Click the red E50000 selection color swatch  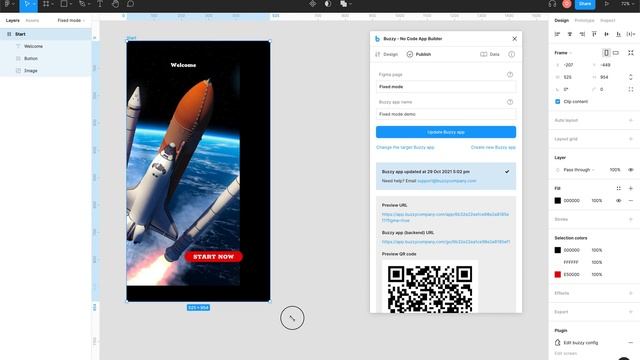point(558,275)
